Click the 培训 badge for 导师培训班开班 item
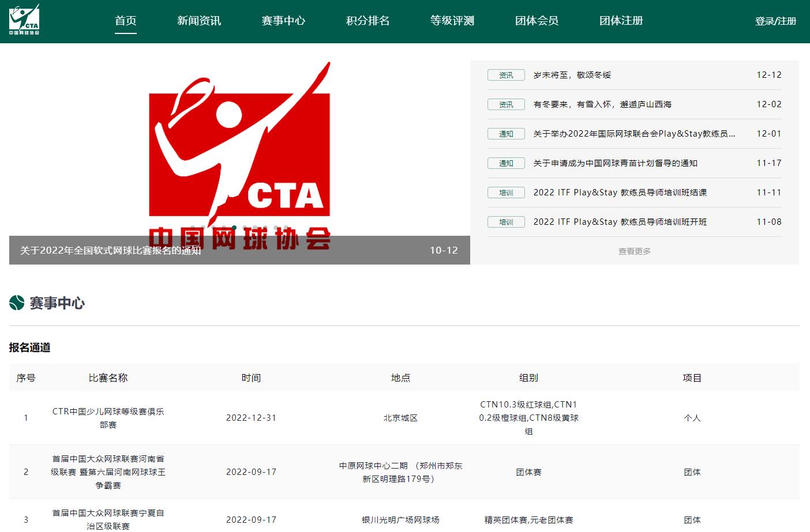The width and height of the screenshot is (810, 532). (505, 222)
